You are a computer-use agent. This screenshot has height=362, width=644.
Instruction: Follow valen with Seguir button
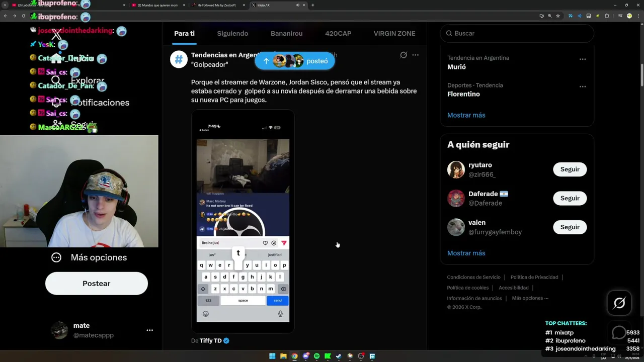pos(570,227)
